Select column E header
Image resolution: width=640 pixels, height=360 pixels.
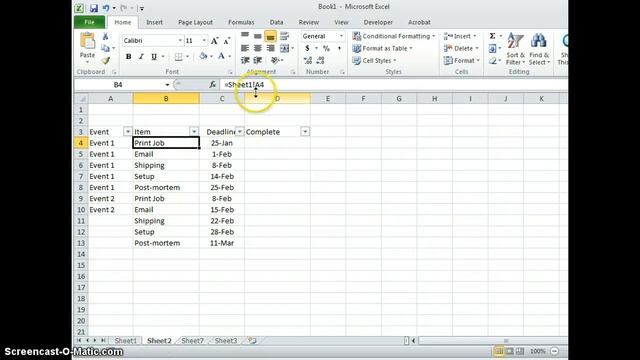pos(328,99)
